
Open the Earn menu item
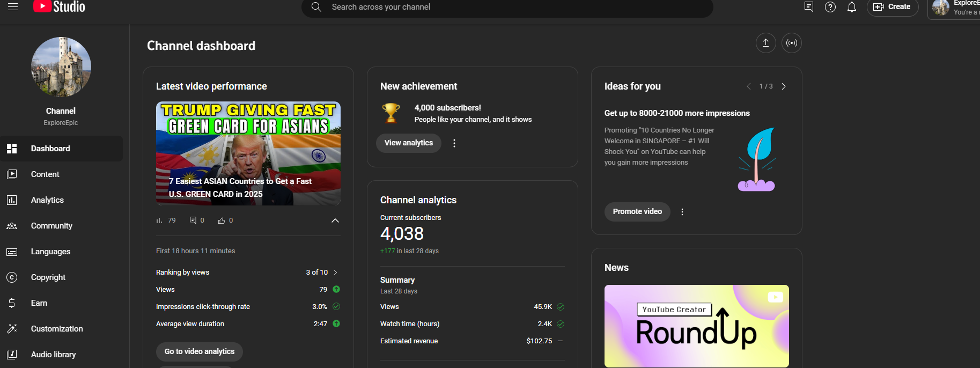click(x=61, y=303)
